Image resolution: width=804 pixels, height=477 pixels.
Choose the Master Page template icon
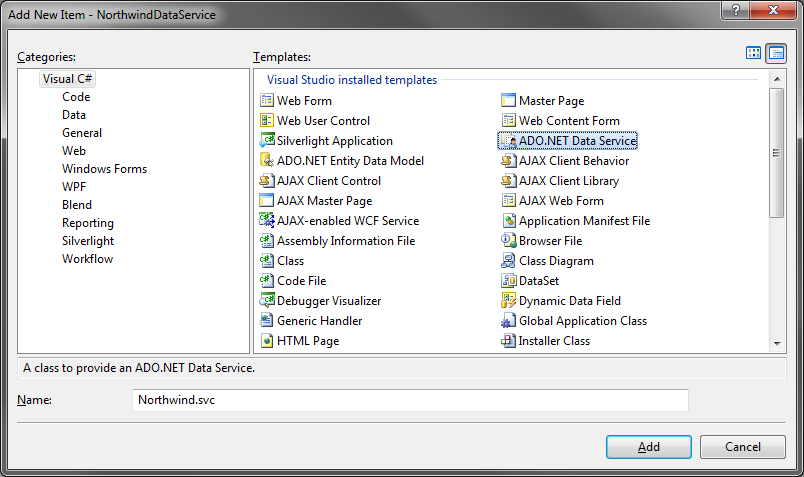tap(509, 101)
